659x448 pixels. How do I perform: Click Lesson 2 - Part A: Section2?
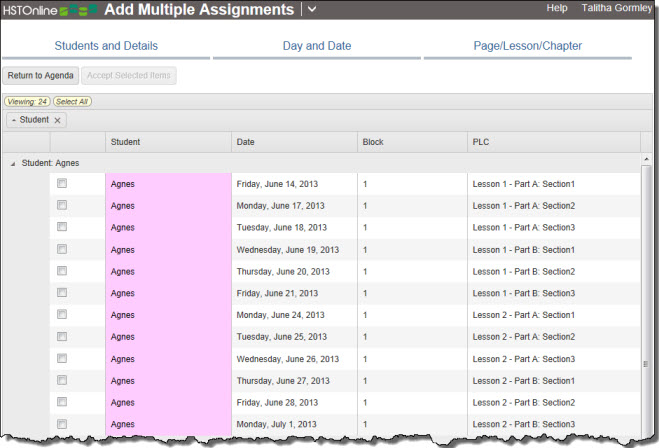(x=524, y=337)
